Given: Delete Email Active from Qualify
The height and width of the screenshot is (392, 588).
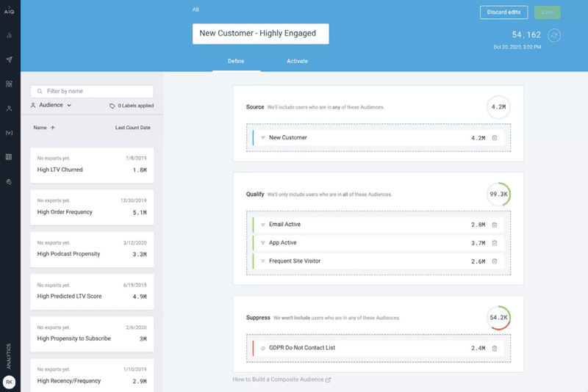Looking at the screenshot, I should (495, 225).
